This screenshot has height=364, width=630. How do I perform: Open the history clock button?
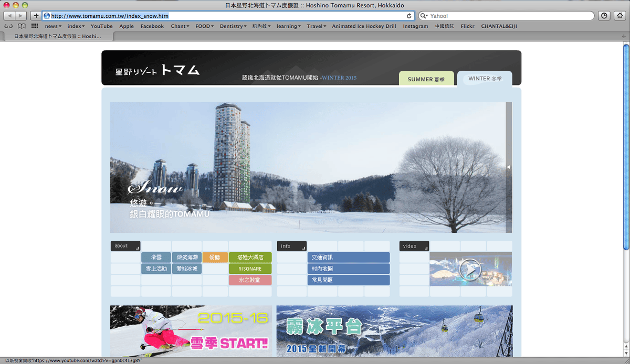point(605,16)
